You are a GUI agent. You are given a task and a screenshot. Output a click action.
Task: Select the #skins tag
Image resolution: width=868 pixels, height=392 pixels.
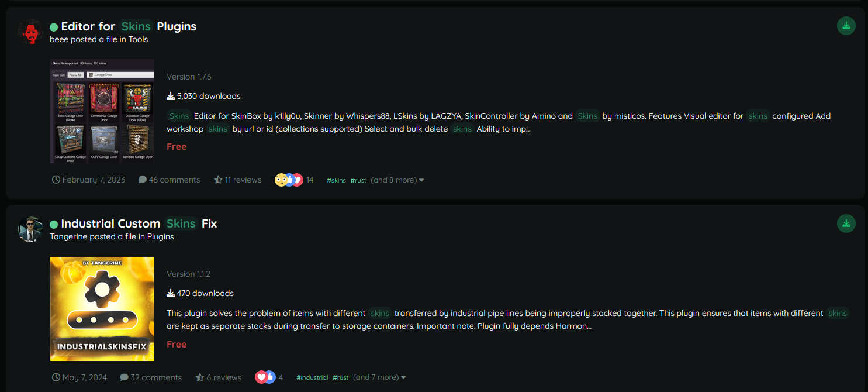[336, 180]
